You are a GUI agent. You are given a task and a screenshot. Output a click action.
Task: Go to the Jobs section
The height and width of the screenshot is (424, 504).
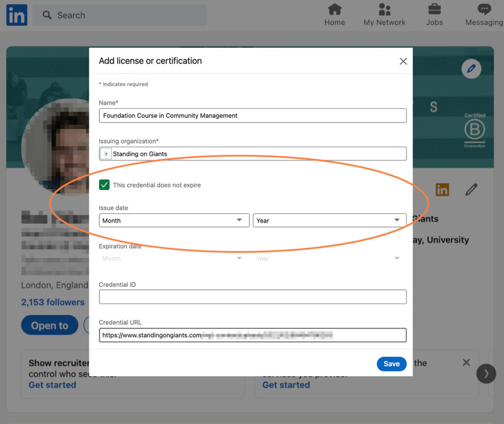point(434,15)
